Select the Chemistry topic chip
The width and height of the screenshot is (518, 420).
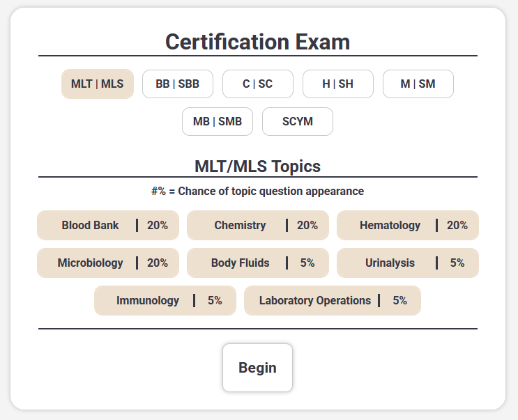coord(258,226)
